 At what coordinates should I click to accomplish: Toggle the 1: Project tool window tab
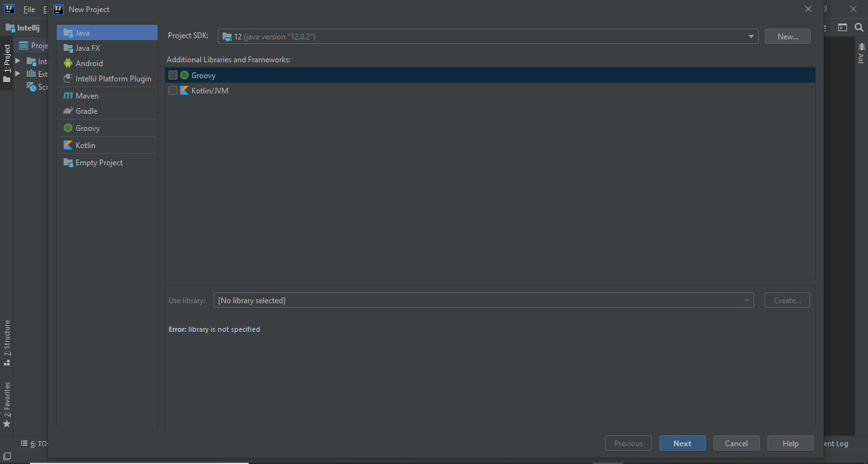click(x=6, y=64)
